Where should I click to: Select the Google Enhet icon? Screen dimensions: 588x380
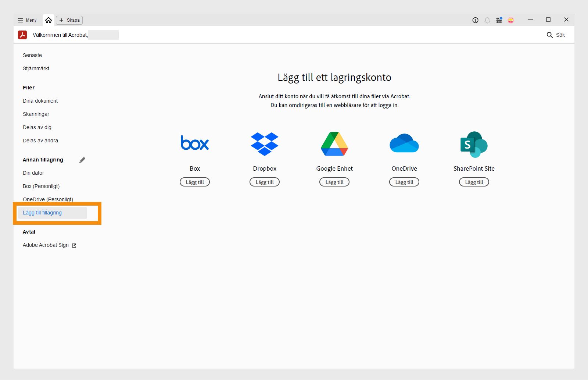tap(334, 143)
